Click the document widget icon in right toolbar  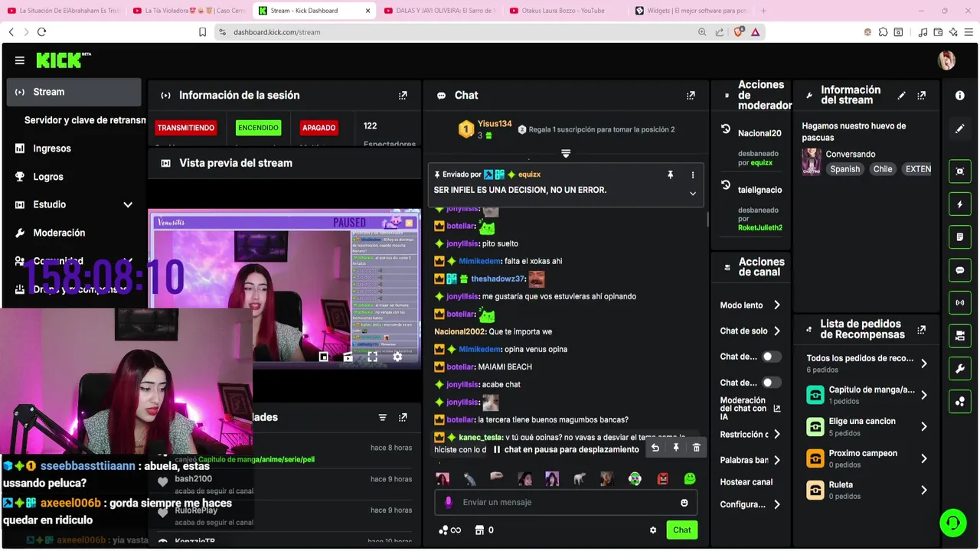[x=960, y=237]
